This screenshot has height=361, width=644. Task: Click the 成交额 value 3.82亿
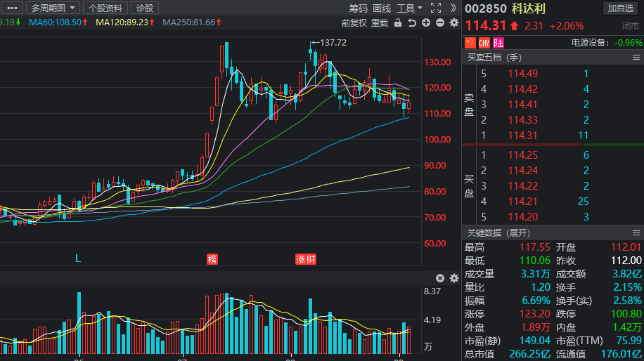pos(626,274)
